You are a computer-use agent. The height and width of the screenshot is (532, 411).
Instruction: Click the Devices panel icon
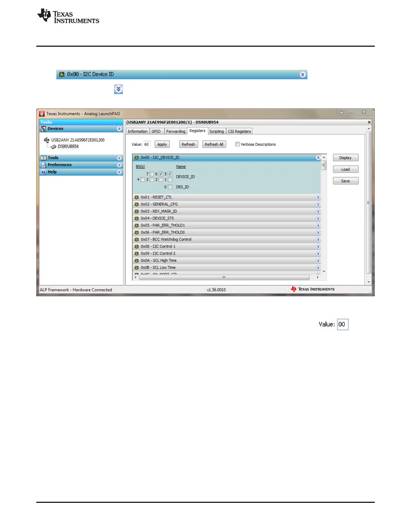click(x=43, y=129)
